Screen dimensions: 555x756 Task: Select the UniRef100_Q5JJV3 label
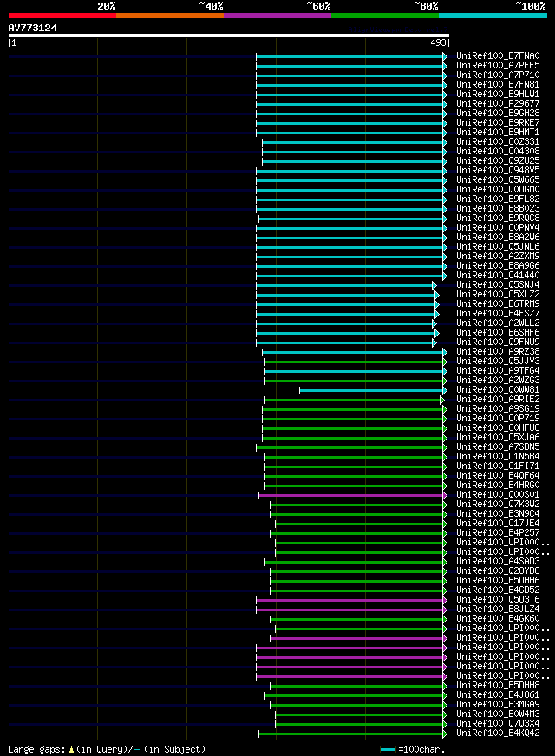[498, 362]
